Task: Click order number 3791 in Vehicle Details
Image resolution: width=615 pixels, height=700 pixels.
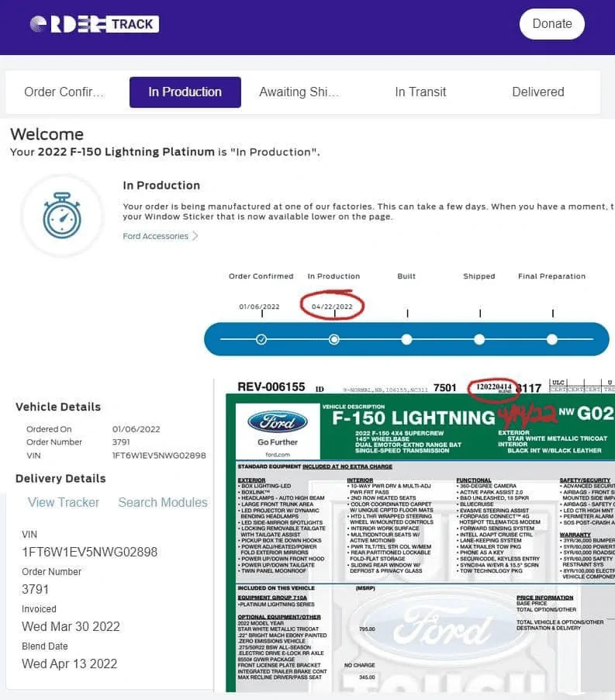Action: tap(121, 442)
